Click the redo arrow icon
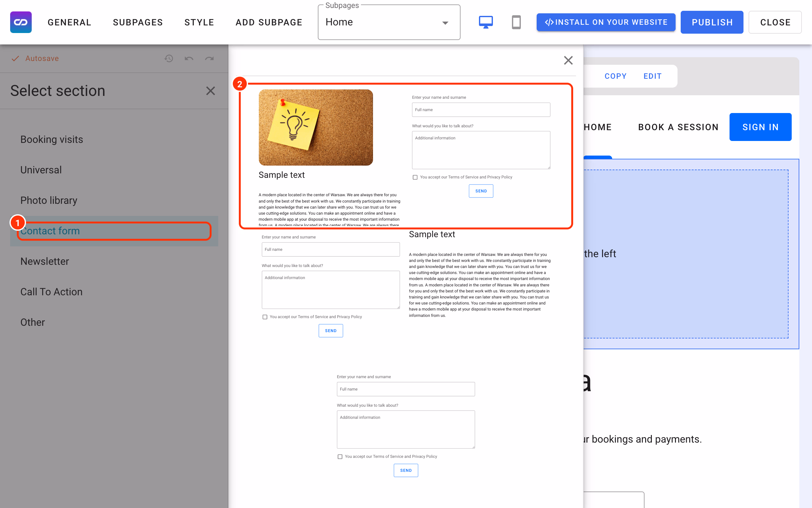Screen dimensions: 812x508 (x=209, y=58)
